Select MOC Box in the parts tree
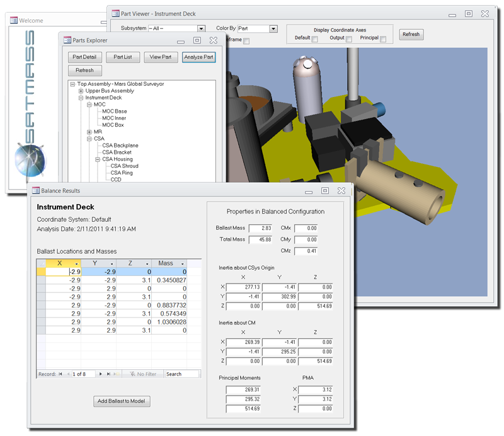 click(x=113, y=125)
